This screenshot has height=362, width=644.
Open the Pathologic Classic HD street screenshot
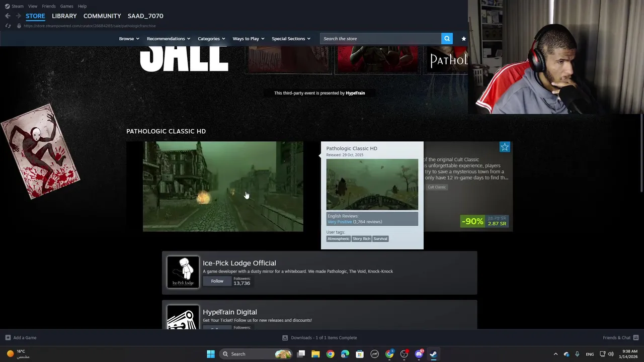[223, 187]
